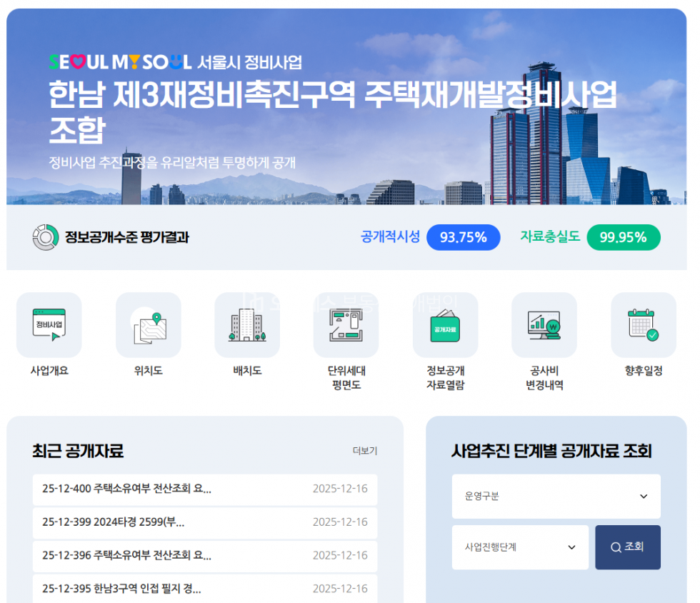Click the 공사비 변경내역 label text
Image resolution: width=700 pixels, height=603 pixels.
pos(544,378)
